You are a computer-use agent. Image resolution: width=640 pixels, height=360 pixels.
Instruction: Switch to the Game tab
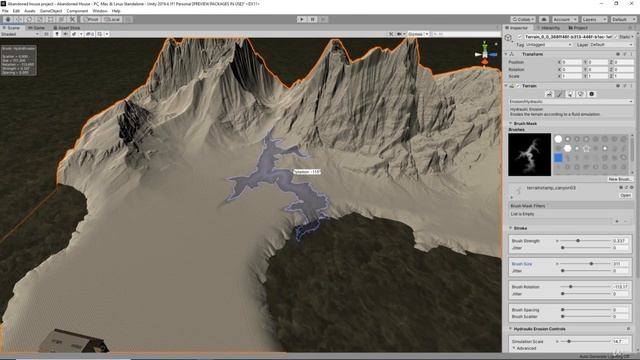[x=37, y=28]
